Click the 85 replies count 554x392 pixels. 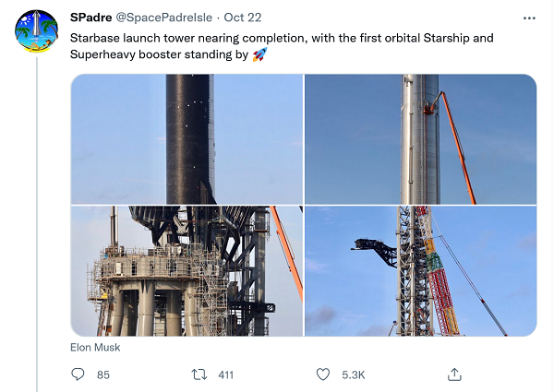[103, 374]
